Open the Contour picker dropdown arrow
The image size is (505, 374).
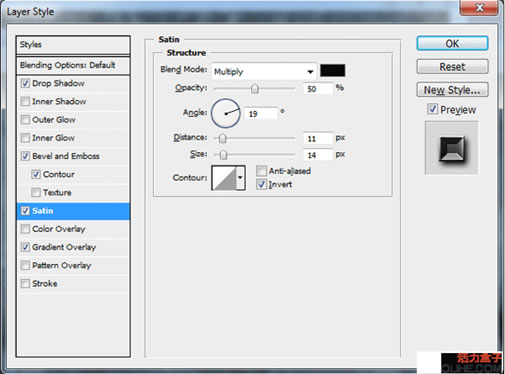coord(240,178)
